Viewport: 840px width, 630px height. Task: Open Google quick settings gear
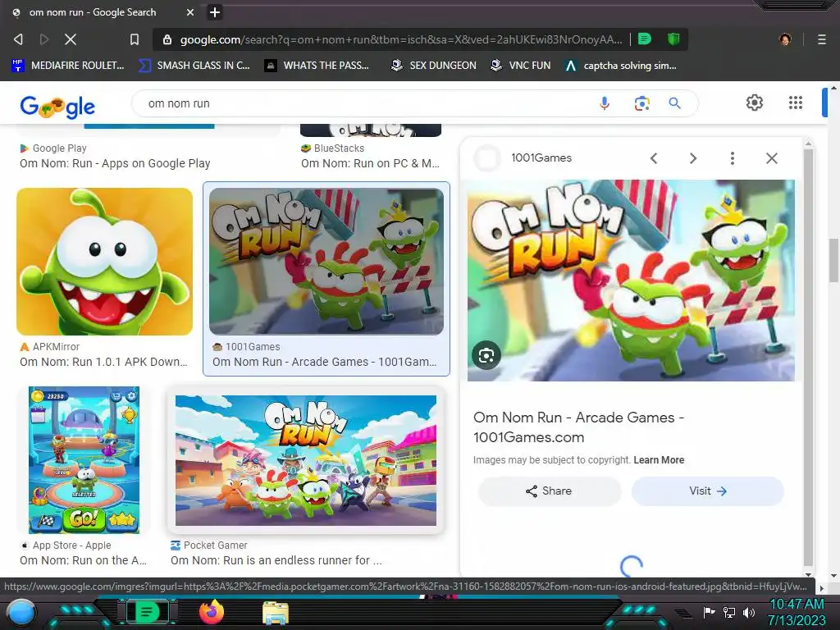pos(755,103)
